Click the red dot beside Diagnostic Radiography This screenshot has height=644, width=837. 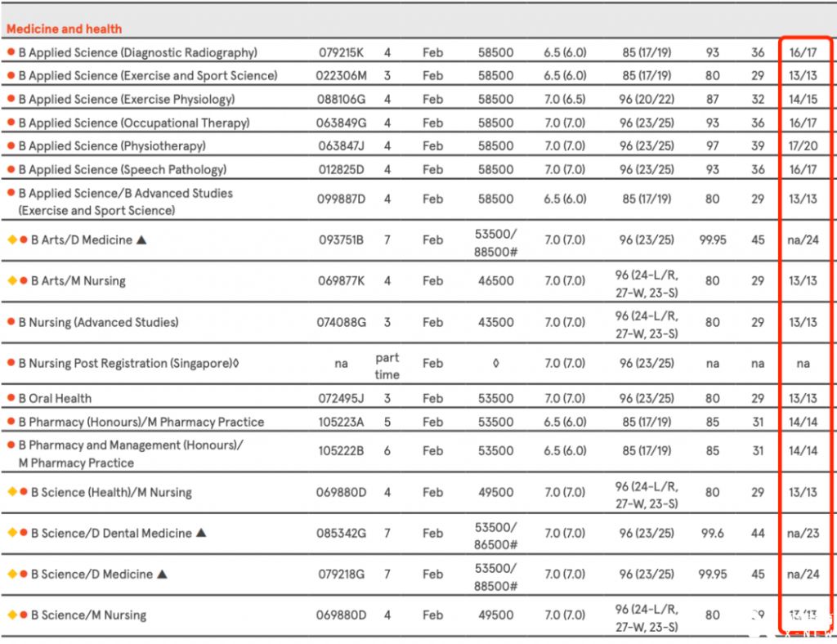click(11, 52)
